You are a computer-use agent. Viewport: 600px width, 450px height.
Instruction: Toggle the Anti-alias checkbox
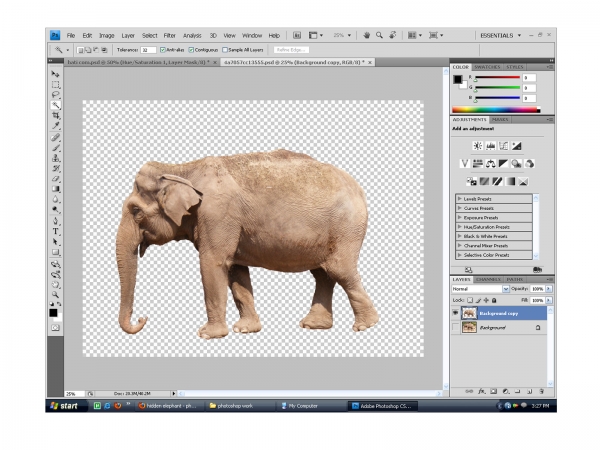point(163,50)
